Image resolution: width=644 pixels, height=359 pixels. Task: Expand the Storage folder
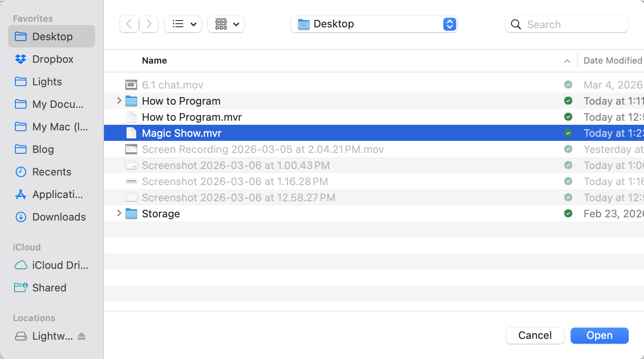coord(119,213)
